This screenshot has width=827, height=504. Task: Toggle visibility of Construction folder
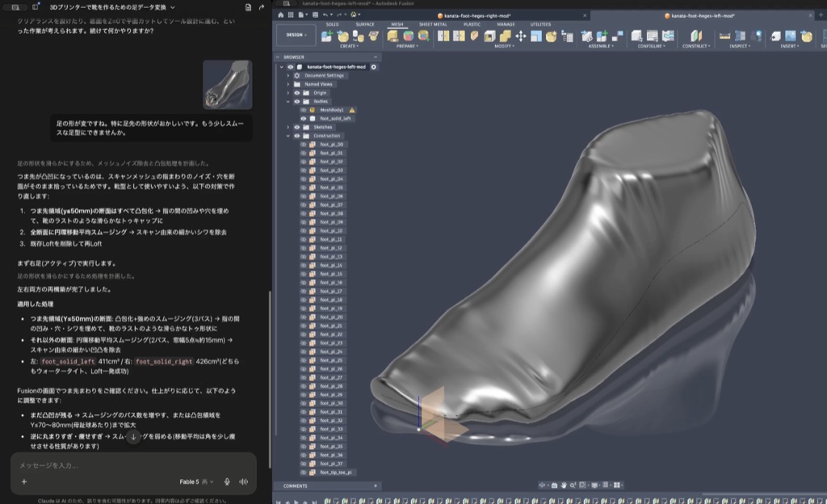297,136
